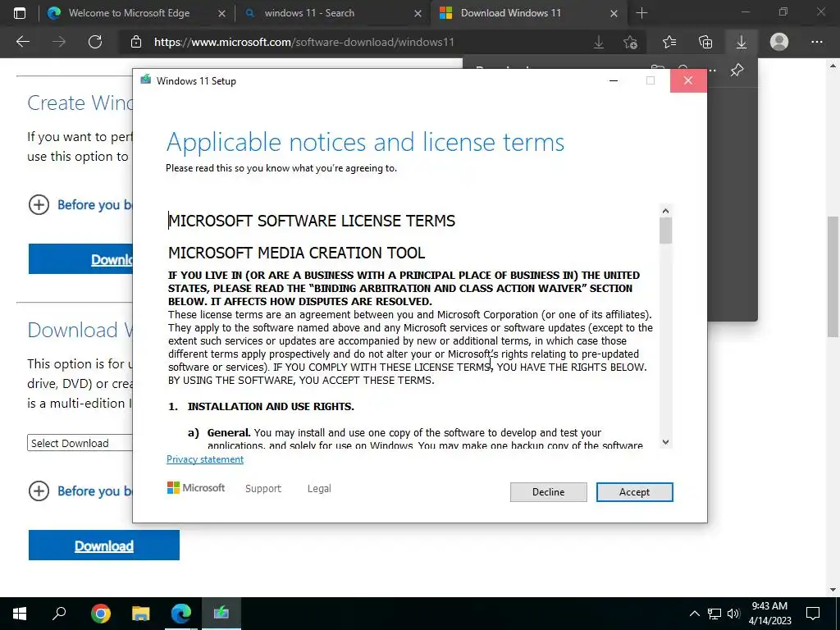840x630 pixels.
Task: Click the network status tray icon
Action: [x=714, y=614]
